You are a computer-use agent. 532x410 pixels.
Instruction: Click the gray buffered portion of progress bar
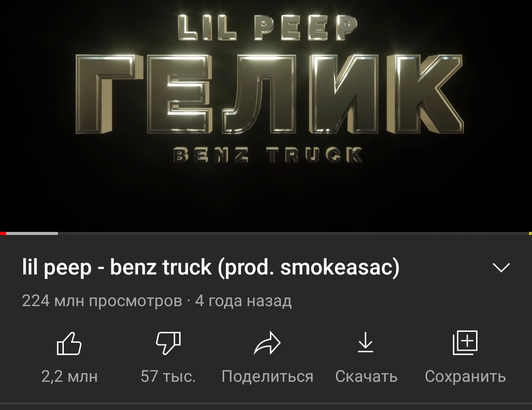coord(32,233)
